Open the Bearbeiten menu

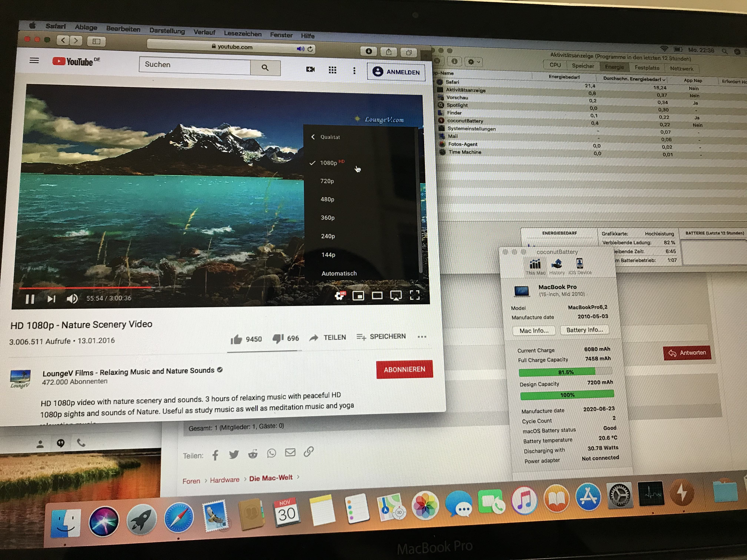pyautogui.click(x=123, y=29)
